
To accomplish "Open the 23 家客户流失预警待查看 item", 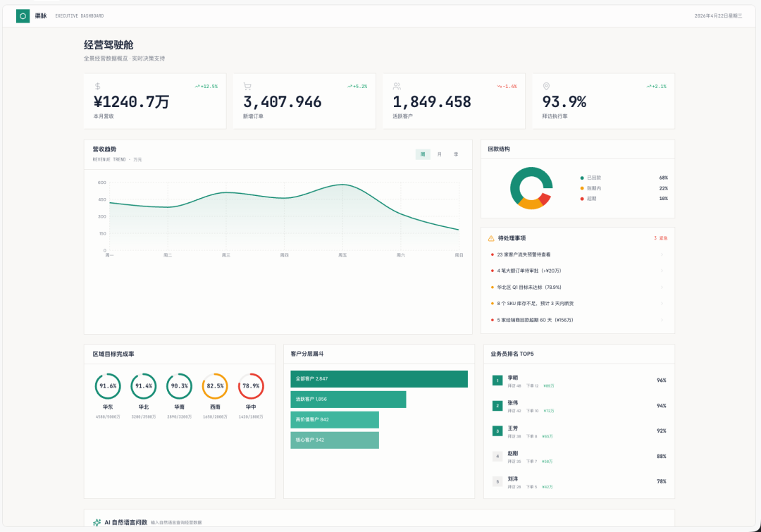I will click(578, 254).
